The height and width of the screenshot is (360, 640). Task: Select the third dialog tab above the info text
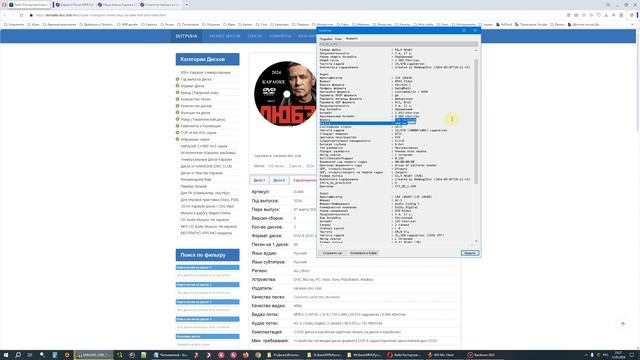pos(351,38)
